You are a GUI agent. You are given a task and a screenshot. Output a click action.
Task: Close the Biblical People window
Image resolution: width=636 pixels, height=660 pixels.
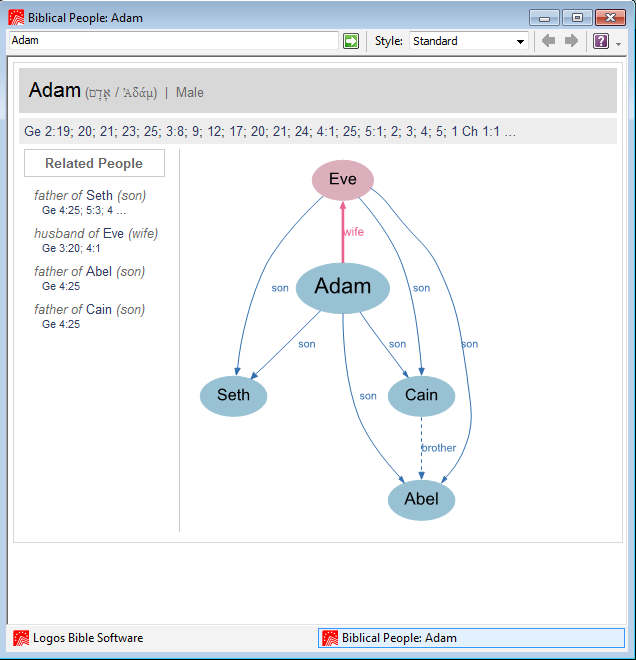(610, 18)
